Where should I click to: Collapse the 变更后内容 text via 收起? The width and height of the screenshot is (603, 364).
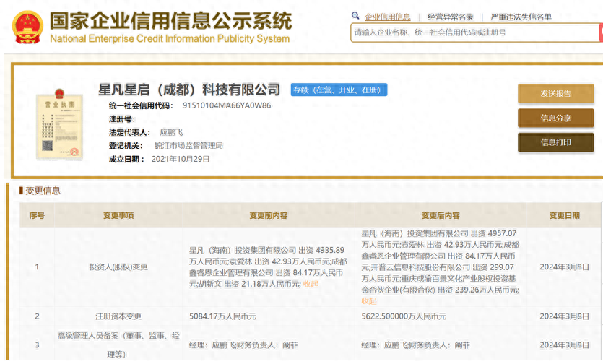click(x=369, y=301)
